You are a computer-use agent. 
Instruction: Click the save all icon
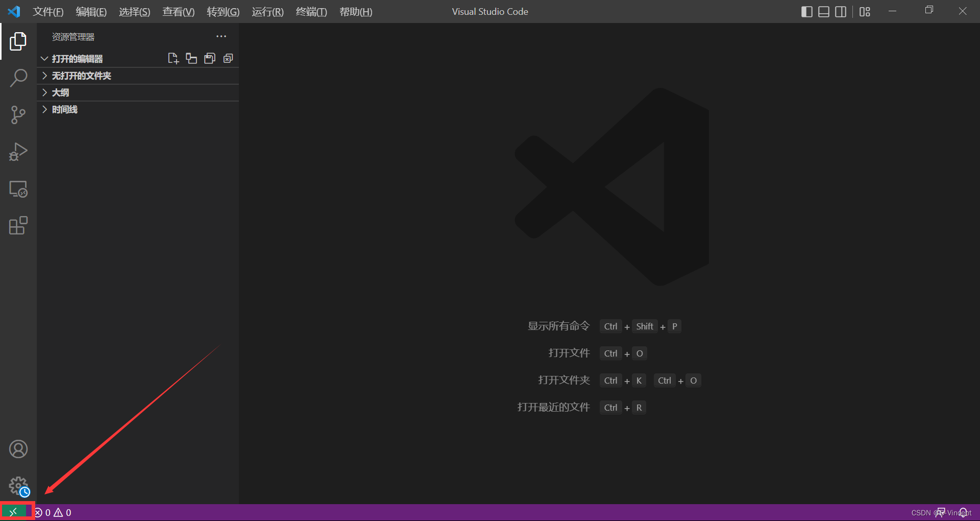click(210, 58)
